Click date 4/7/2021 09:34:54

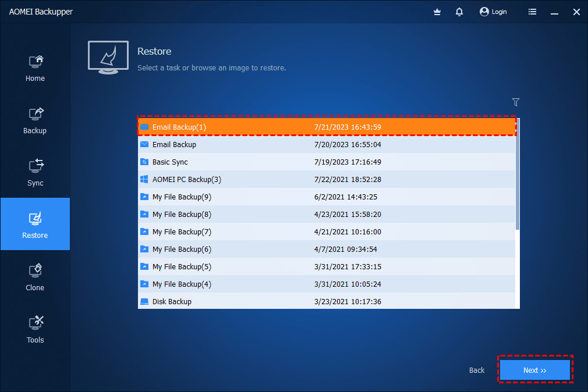click(346, 249)
